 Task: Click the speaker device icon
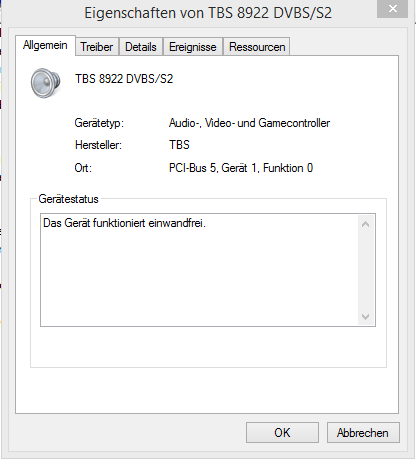[45, 83]
